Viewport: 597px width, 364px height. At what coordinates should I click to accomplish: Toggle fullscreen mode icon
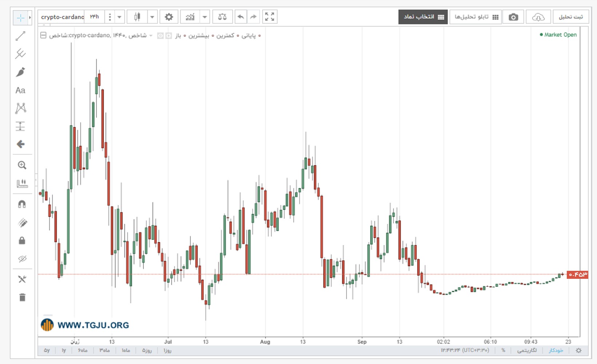(x=270, y=17)
